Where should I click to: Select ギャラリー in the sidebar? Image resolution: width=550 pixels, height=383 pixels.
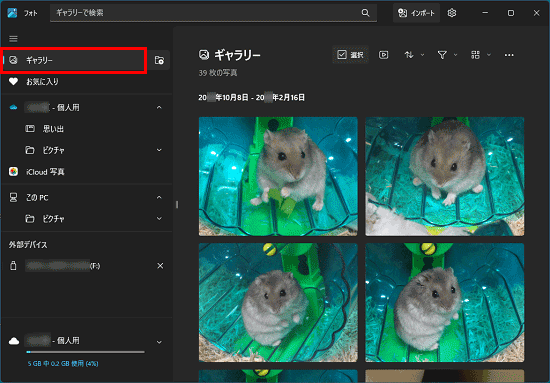pyautogui.click(x=74, y=60)
